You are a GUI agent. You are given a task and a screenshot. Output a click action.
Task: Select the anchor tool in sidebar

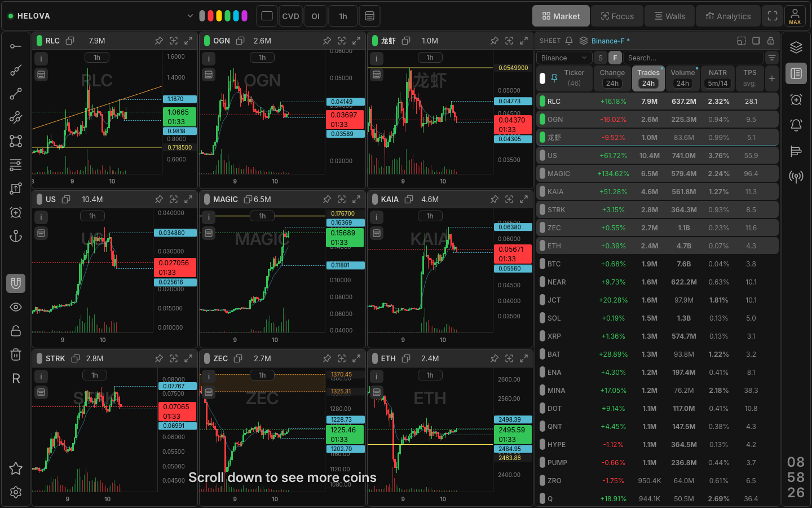(16, 236)
